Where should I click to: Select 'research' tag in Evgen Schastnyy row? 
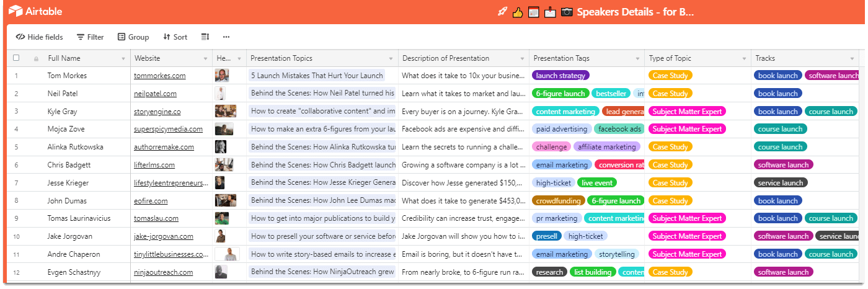point(549,272)
